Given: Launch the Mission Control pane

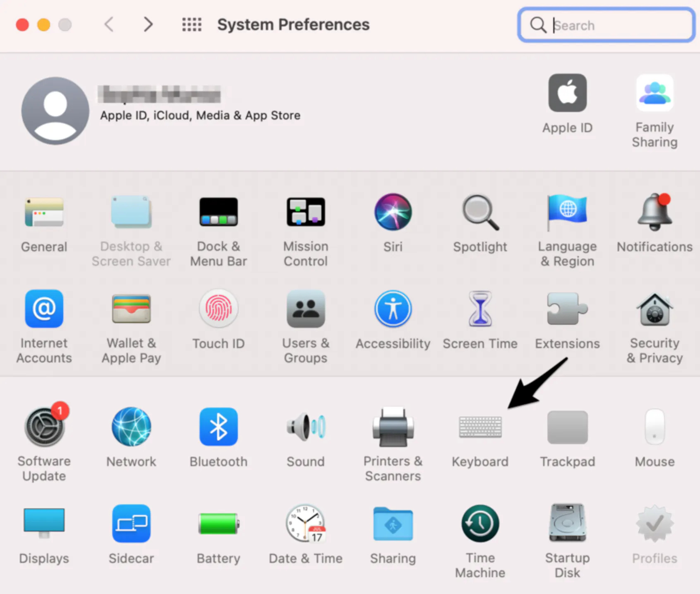Looking at the screenshot, I should pos(306,212).
